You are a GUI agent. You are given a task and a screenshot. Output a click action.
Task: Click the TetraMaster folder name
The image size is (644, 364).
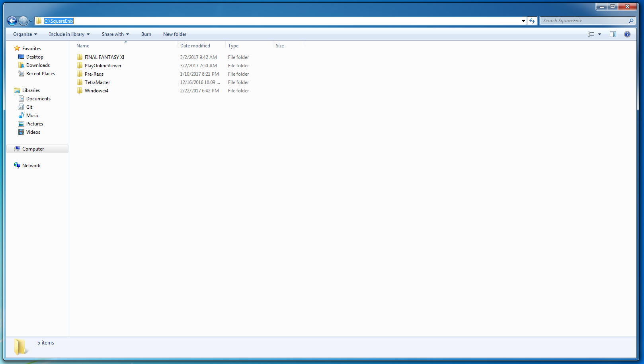pyautogui.click(x=97, y=82)
